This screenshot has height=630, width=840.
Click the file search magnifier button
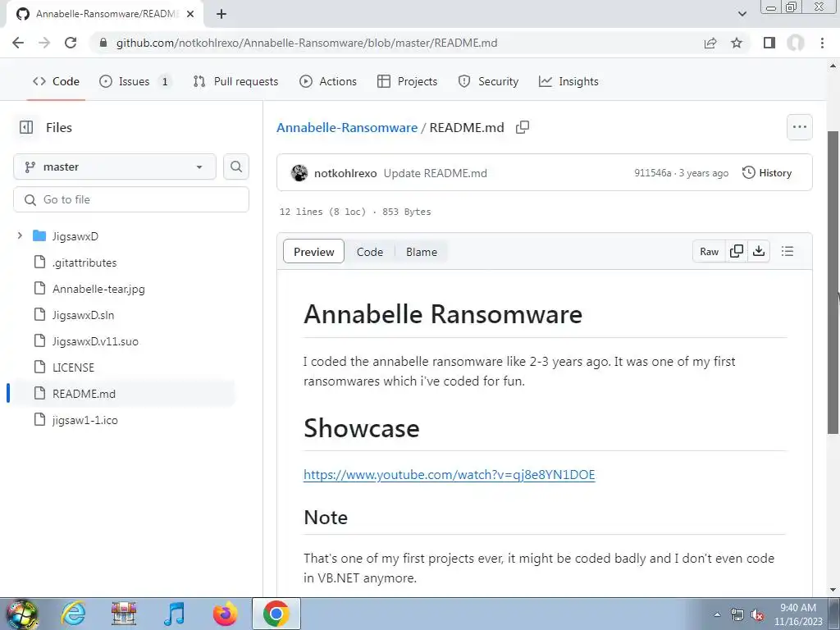click(236, 167)
